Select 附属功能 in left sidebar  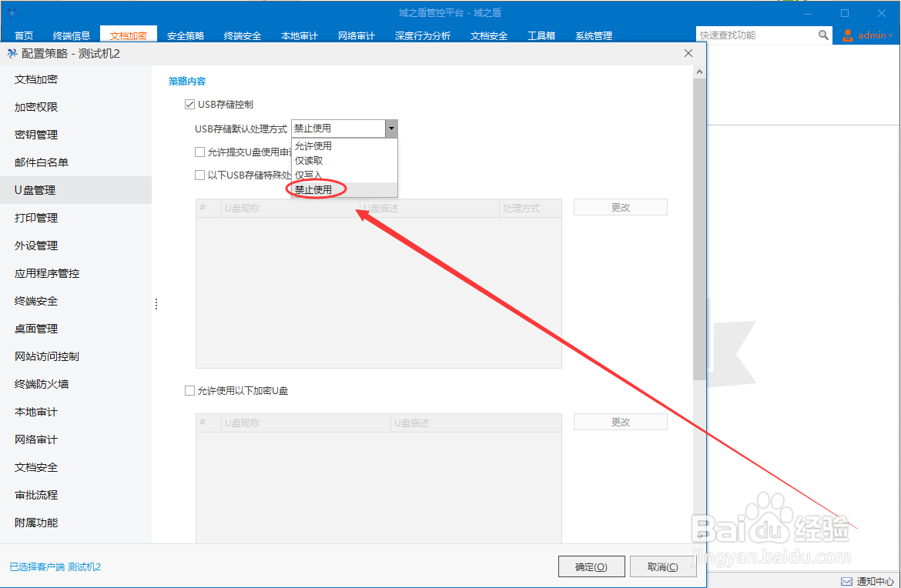[x=75, y=523]
